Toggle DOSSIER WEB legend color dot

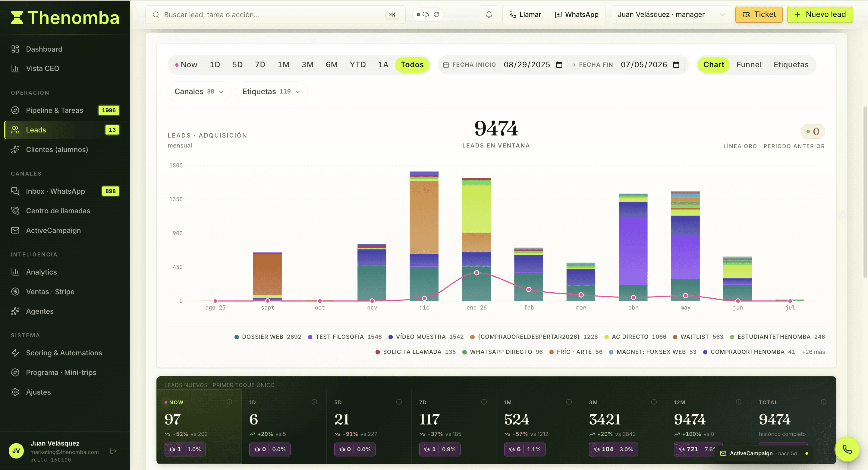coord(237,337)
